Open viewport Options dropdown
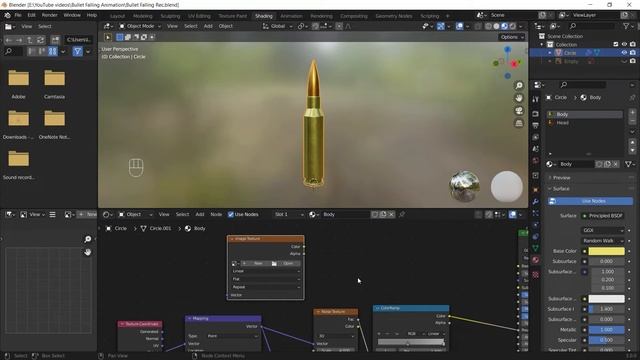The image size is (640, 360). [511, 37]
